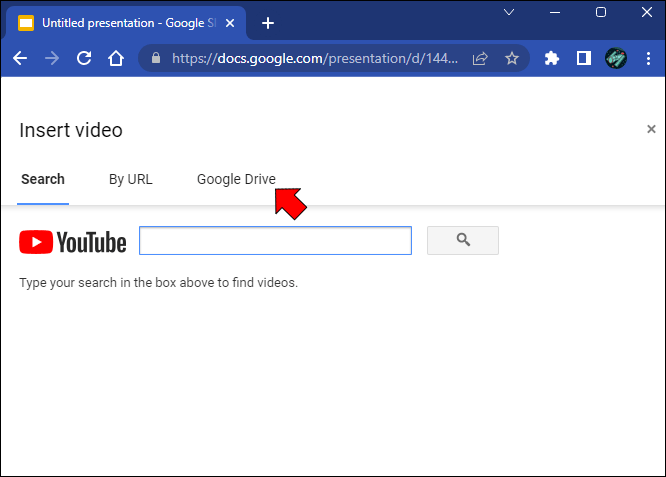Viewport: 666px width, 477px height.
Task: Select the Search tab
Action: point(43,179)
